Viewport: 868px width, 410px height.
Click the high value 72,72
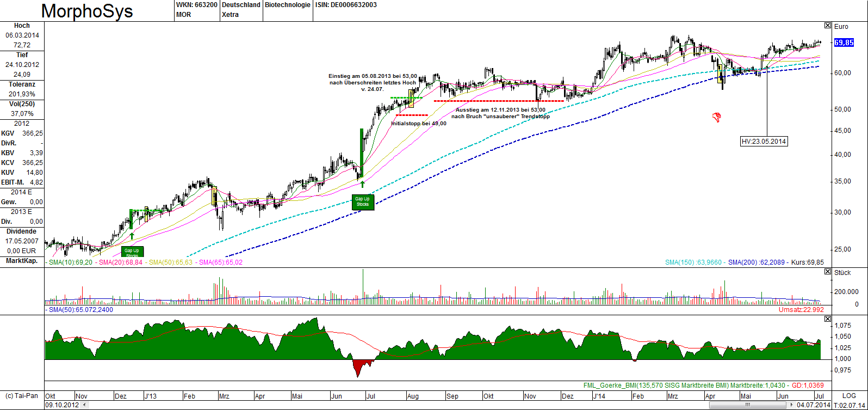pos(22,45)
